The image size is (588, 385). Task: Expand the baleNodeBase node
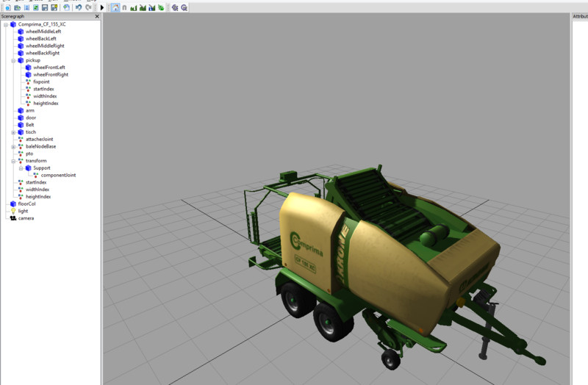coord(13,147)
